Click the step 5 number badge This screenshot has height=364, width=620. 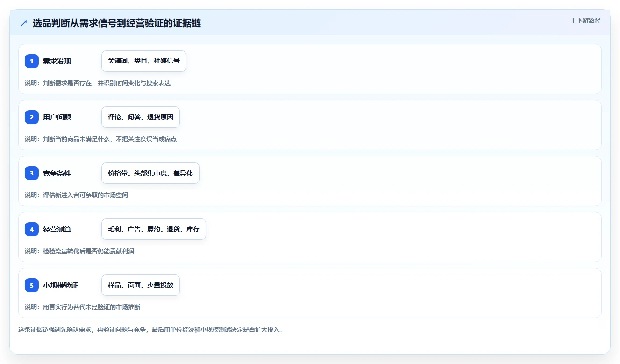tap(32, 285)
